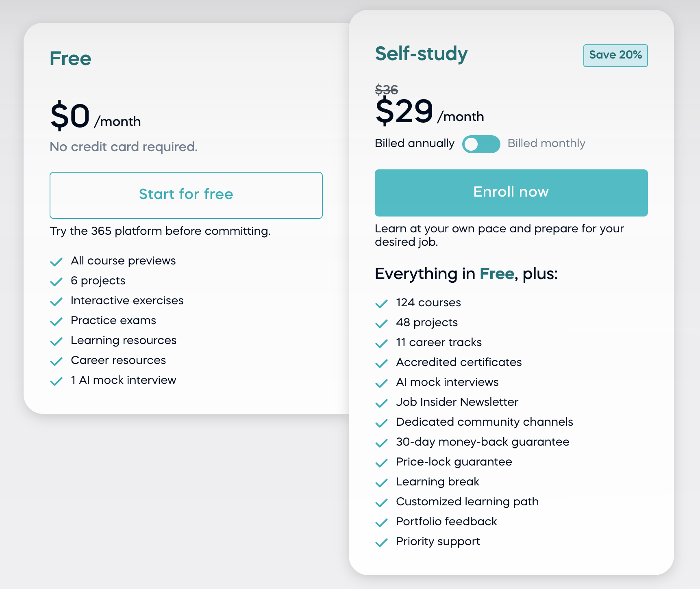The width and height of the screenshot is (700, 589).
Task: Select the Billed annually label
Action: [414, 143]
